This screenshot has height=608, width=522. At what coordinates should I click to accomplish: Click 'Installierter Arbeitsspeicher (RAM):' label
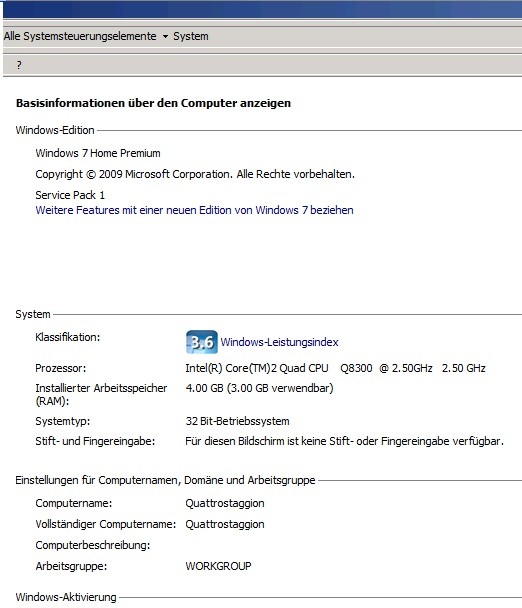tap(101, 394)
